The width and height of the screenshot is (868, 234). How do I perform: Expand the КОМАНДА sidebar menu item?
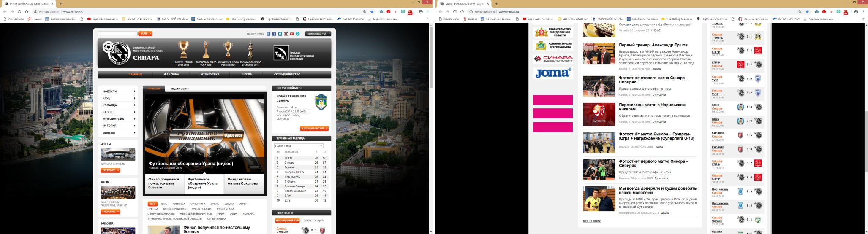pyautogui.click(x=119, y=105)
